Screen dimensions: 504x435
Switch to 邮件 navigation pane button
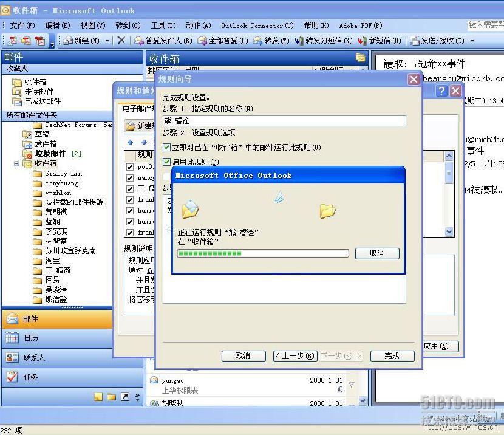click(x=57, y=319)
